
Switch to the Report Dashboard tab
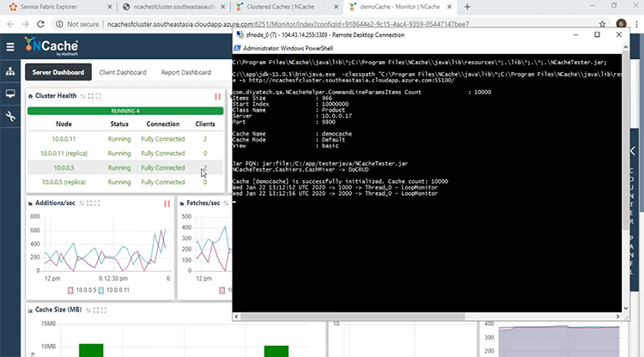tap(186, 72)
